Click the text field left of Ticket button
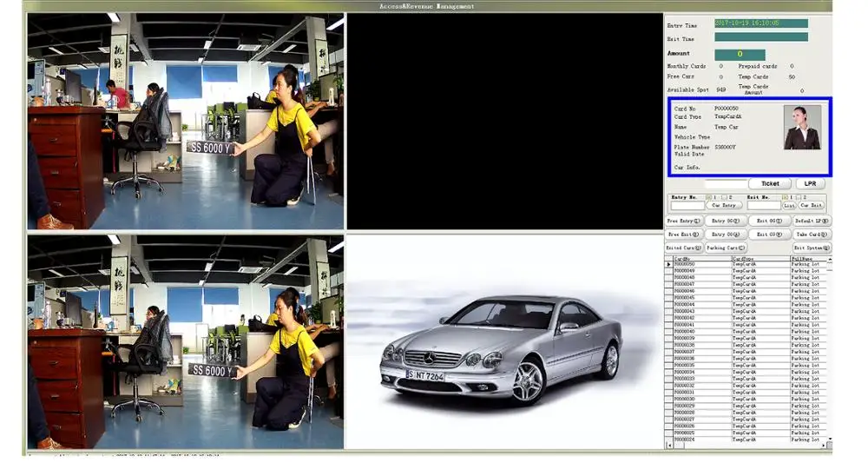Screen dimensions: 868x463 pos(727,184)
